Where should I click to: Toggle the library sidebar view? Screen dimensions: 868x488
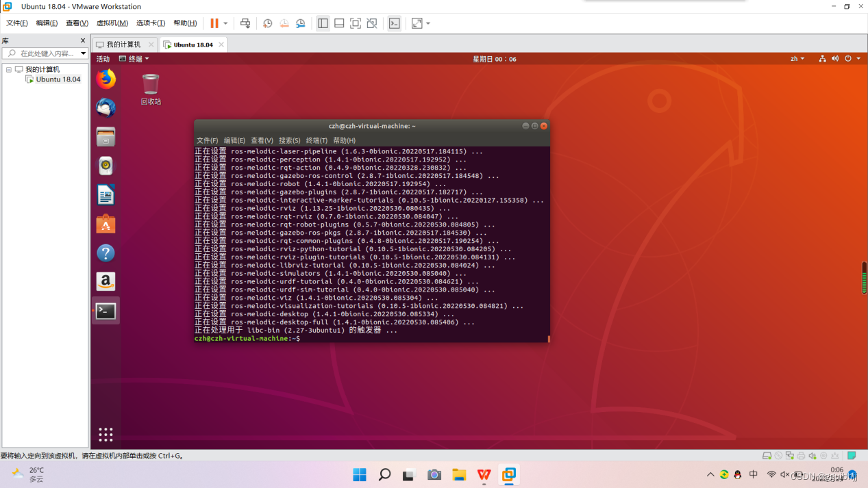coord(323,23)
